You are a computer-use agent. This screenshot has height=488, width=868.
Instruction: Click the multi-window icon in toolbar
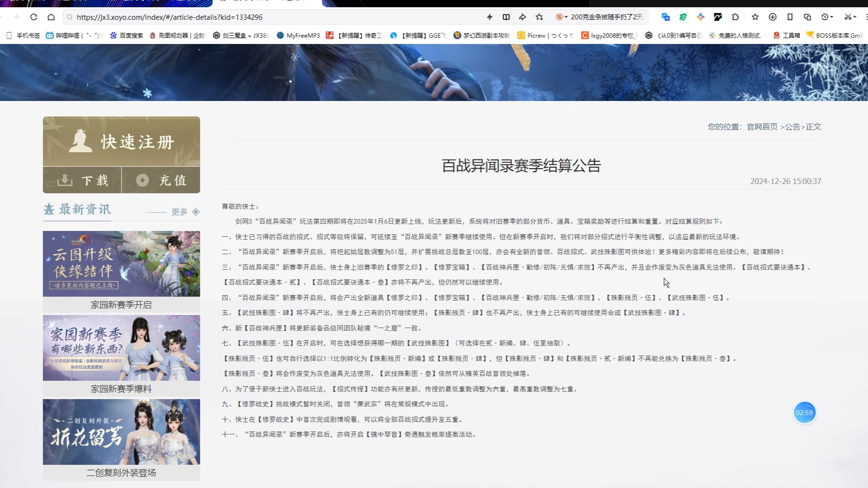point(807,17)
